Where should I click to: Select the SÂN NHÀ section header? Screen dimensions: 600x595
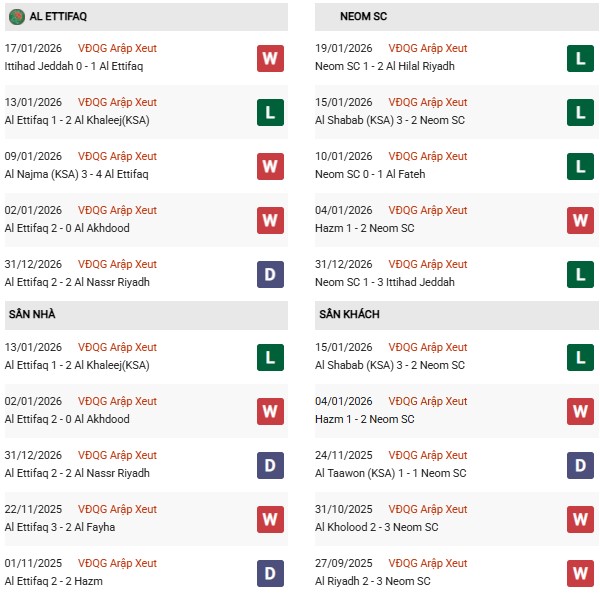(30, 315)
